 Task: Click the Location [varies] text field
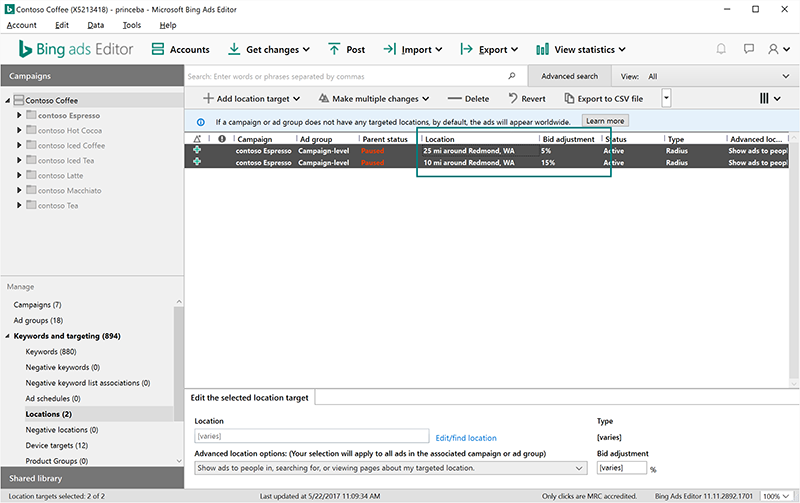click(312, 436)
